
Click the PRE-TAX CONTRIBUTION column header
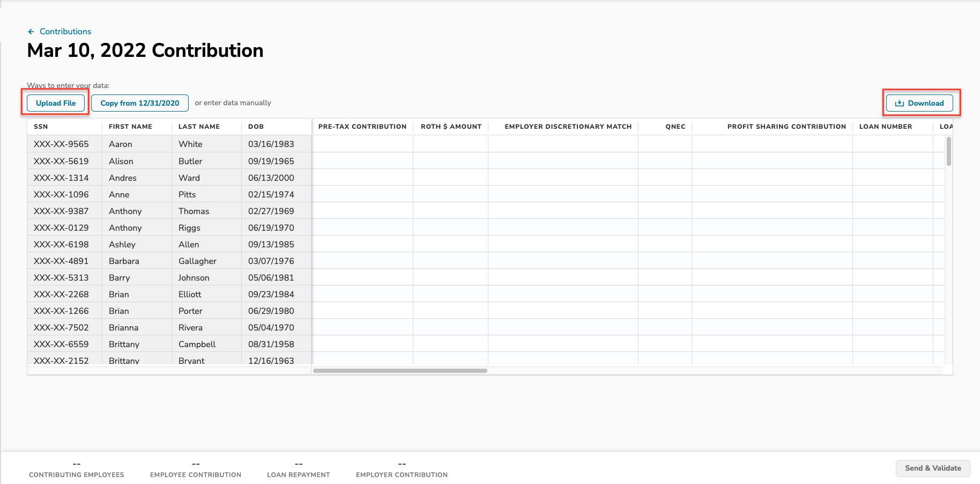[x=362, y=127]
